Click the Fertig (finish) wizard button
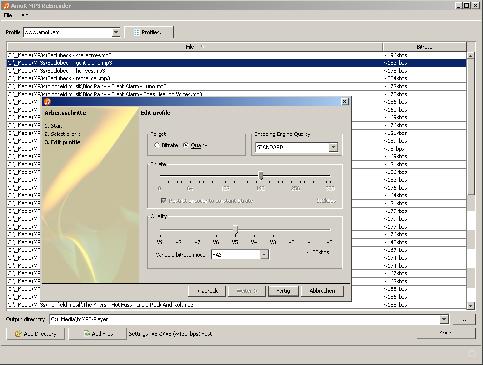Image resolution: width=483 pixels, height=365 pixels. [283, 291]
